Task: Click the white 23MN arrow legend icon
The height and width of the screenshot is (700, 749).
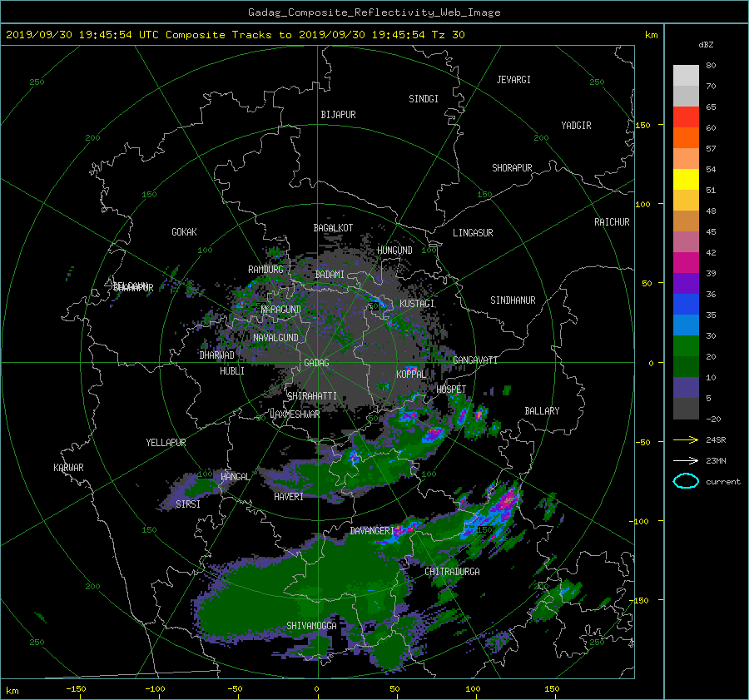Action: coord(686,460)
